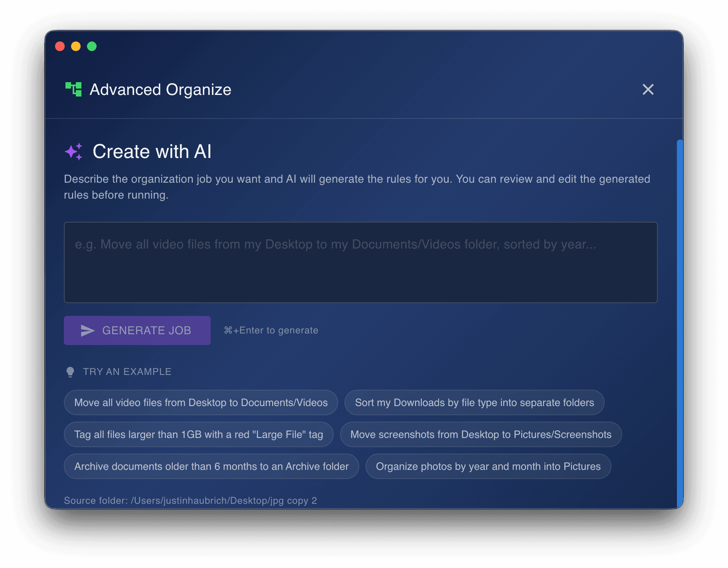The width and height of the screenshot is (728, 568).
Task: Click the Create with AI heading
Action: 152,152
